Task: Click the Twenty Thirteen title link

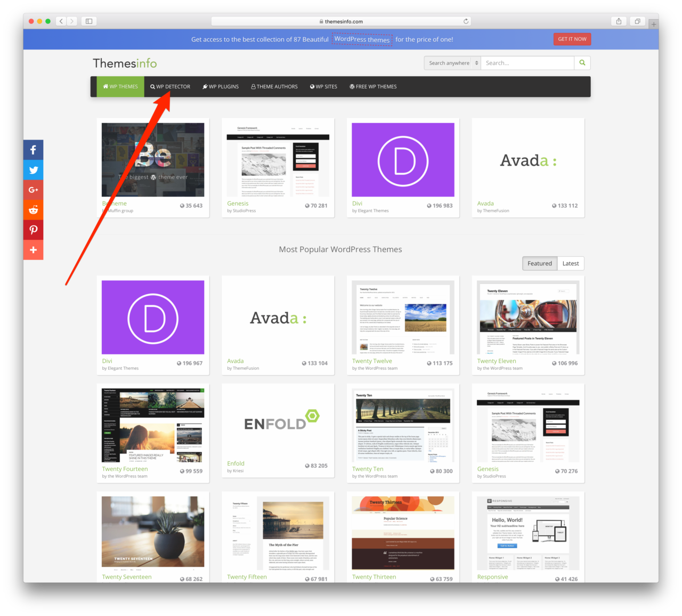Action: 374,577
